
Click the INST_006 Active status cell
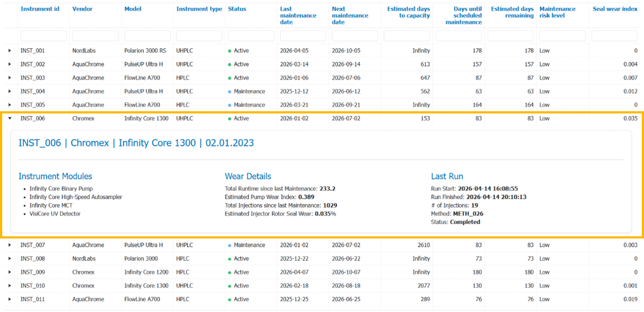click(238, 118)
